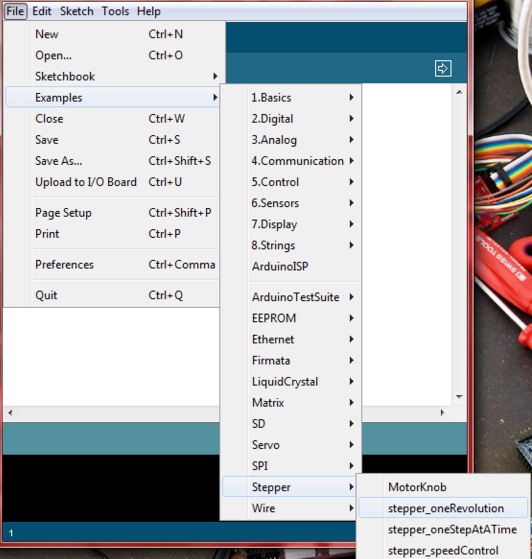The width and height of the screenshot is (532, 559).
Task: Expand the 8.Strings examples submenu
Action: tap(291, 245)
